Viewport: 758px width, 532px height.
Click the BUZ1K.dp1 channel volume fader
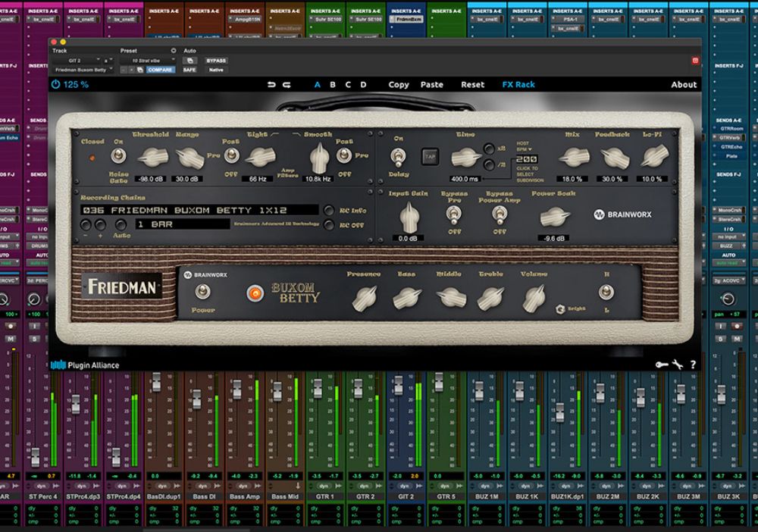(560, 412)
